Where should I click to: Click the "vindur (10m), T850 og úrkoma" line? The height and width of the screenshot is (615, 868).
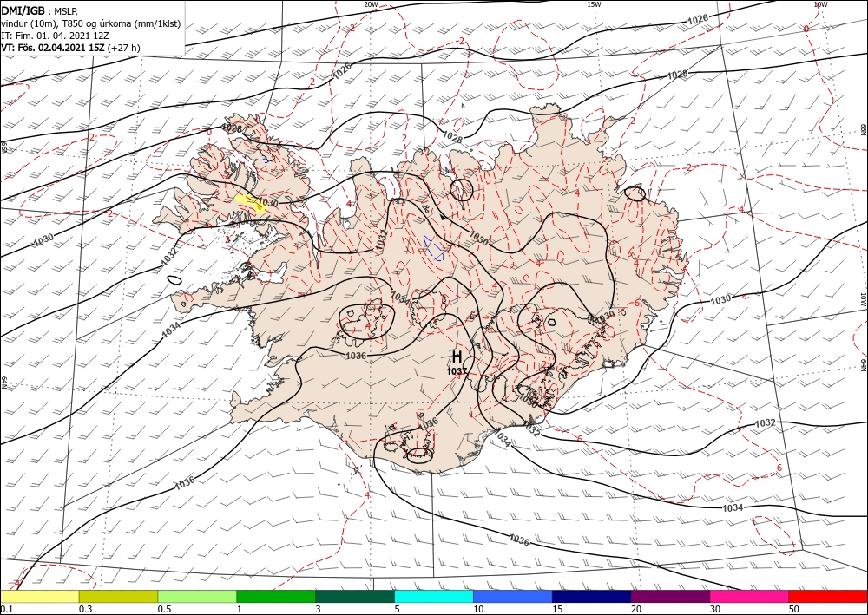tap(91, 23)
